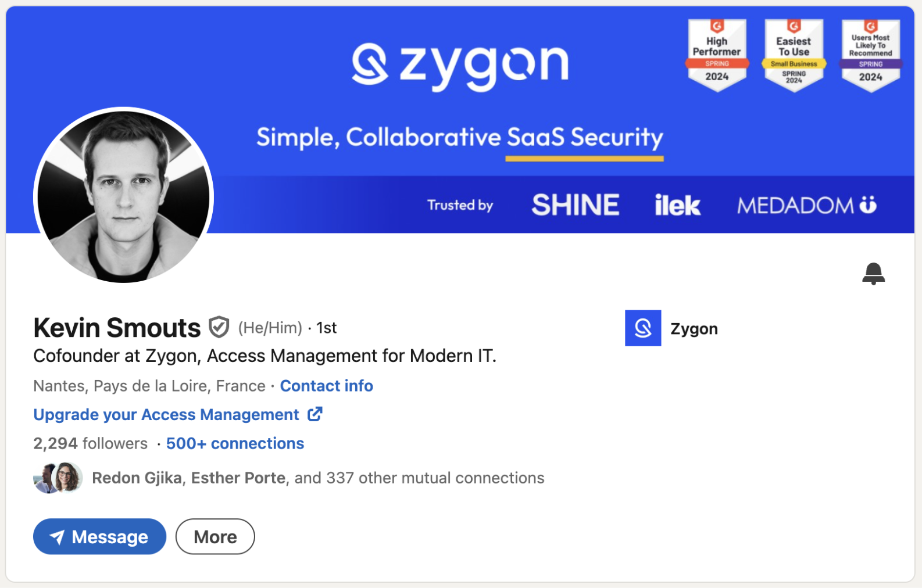
Task: Click the (He/Him) pronouns label
Action: (270, 328)
